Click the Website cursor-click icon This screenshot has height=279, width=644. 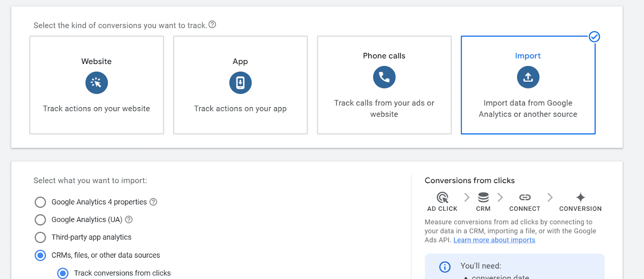(97, 83)
